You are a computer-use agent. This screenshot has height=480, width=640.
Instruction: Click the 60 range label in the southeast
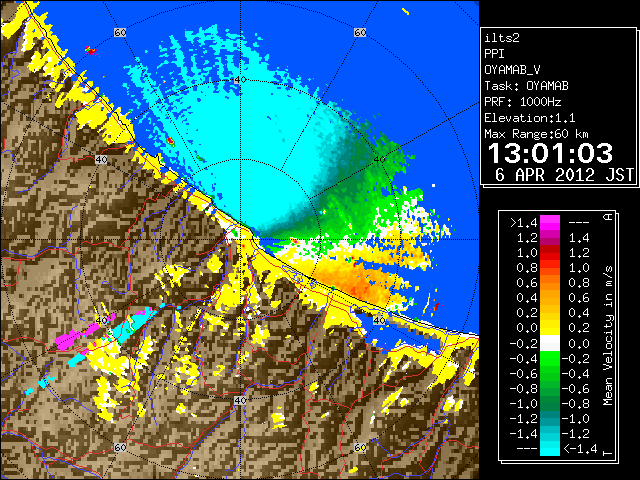(x=360, y=447)
